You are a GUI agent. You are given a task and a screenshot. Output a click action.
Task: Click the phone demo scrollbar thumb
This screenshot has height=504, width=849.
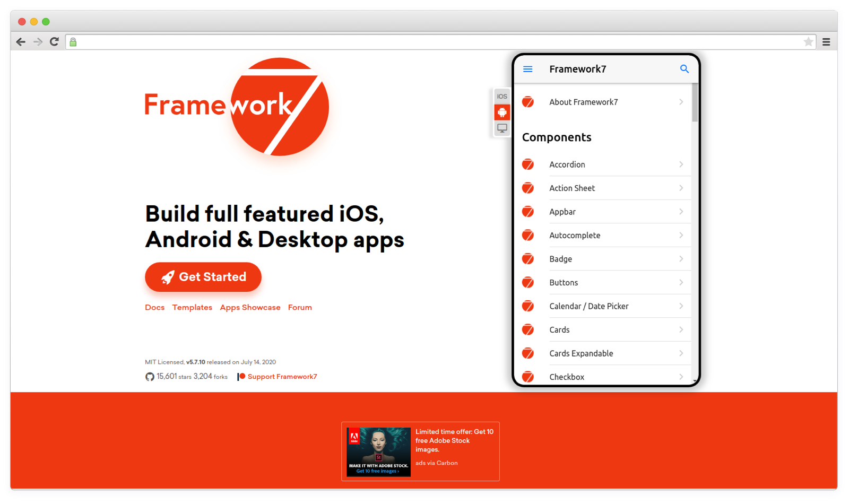(695, 102)
